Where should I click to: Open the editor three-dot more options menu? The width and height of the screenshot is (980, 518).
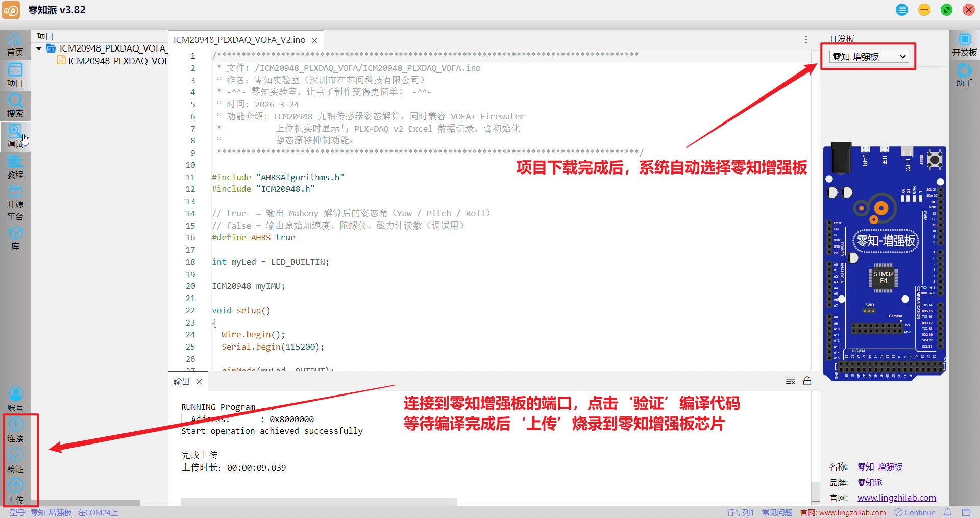coord(806,40)
